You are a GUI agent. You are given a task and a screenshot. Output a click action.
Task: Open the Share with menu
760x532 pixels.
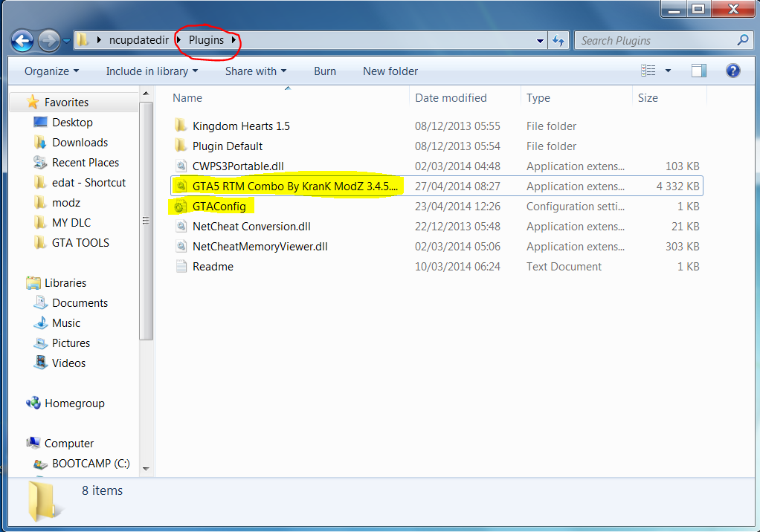(256, 71)
